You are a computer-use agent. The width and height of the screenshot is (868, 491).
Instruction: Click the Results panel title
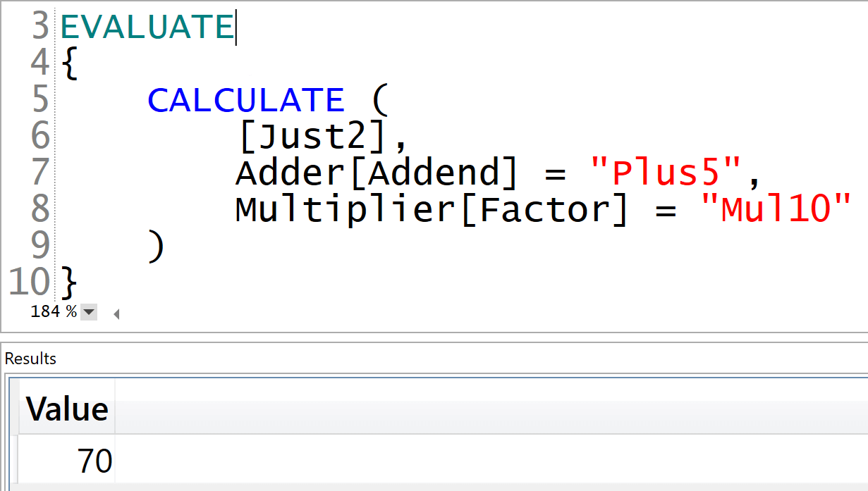(30, 359)
